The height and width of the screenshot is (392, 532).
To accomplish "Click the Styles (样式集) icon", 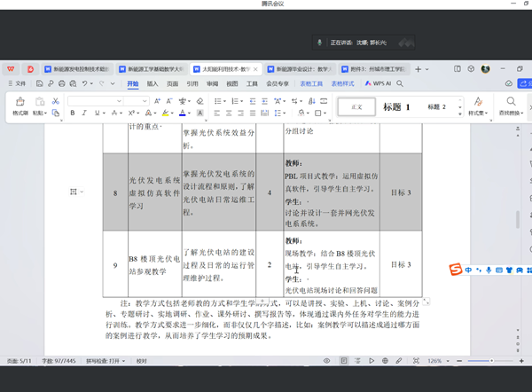I will point(478,106).
